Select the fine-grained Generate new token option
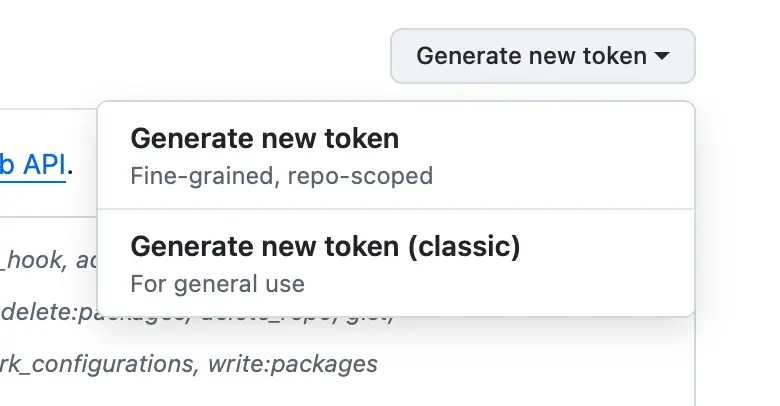Screen dimensions: 780x406 [395, 155]
